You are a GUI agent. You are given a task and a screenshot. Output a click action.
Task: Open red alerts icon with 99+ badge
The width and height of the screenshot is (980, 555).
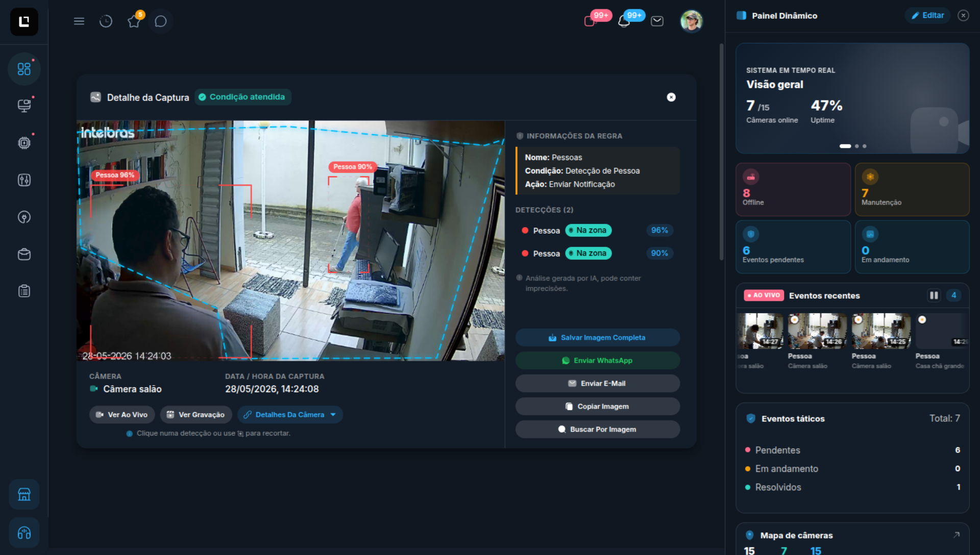point(591,21)
